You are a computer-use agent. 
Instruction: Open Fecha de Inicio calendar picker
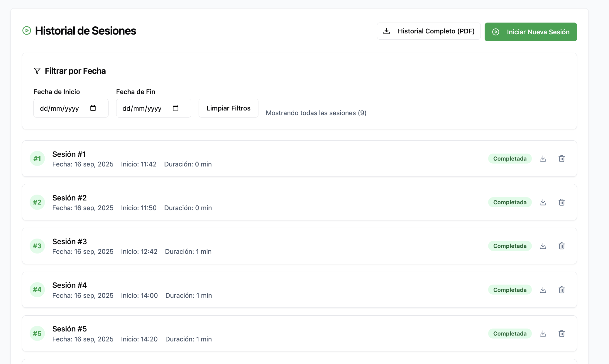(93, 108)
